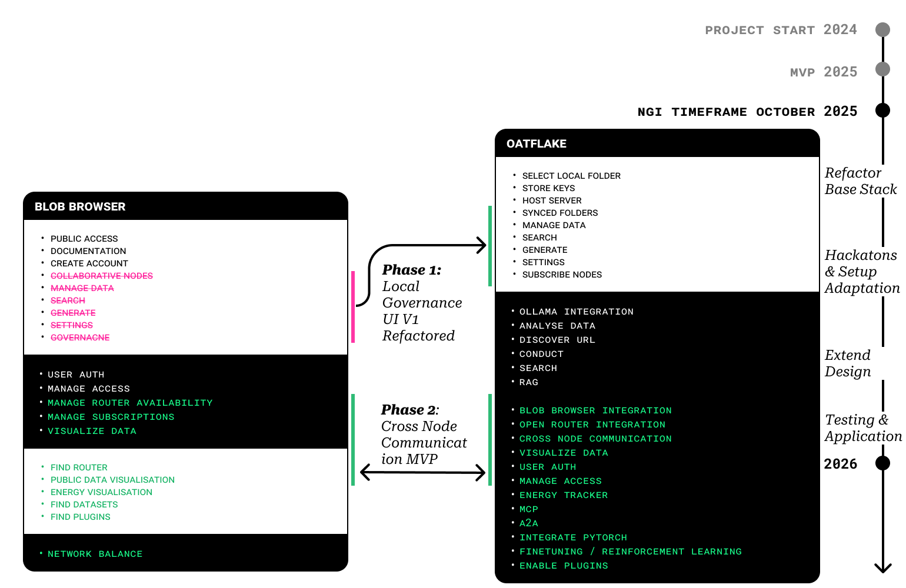Select Hackatons & Setup Adaptation label
This screenshot has width=906, height=588.
[x=862, y=272]
